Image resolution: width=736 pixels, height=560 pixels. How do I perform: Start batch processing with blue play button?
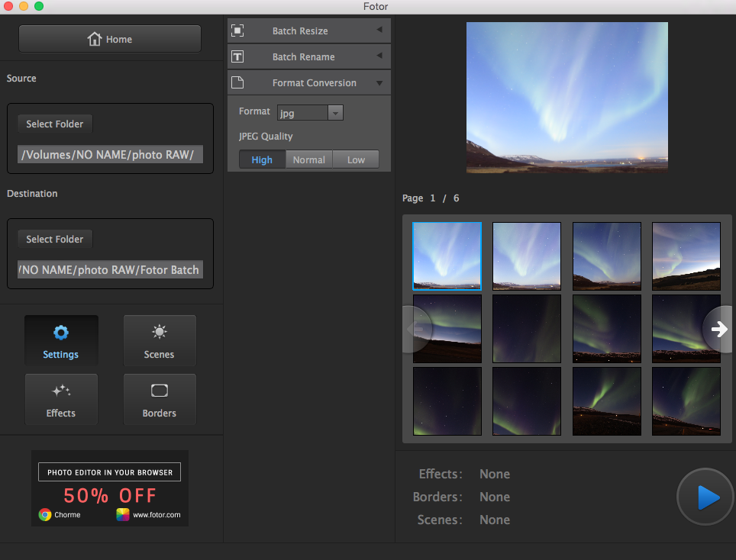click(705, 497)
